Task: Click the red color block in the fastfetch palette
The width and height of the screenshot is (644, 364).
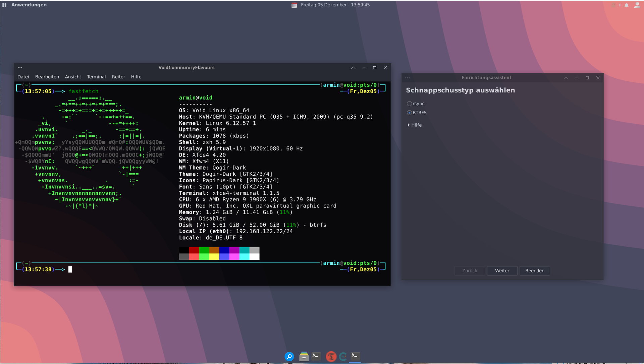Action: point(194,250)
